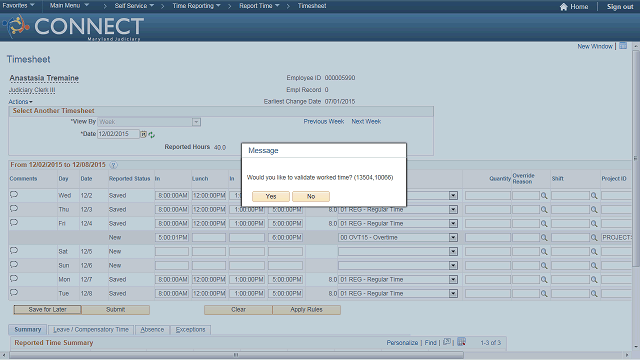Expand the Actions dropdown menu
640x360 pixels.
click(x=20, y=102)
